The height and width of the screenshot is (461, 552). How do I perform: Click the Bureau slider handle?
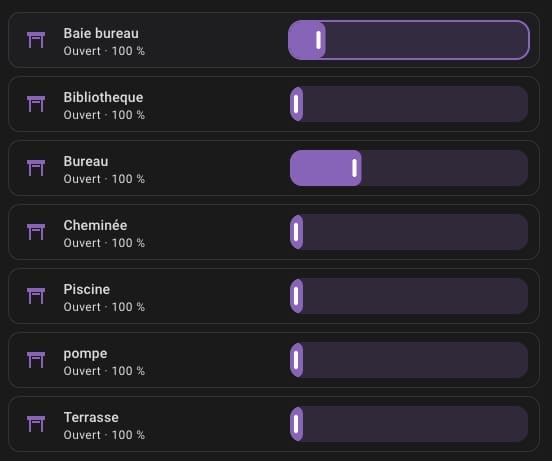pyautogui.click(x=355, y=168)
